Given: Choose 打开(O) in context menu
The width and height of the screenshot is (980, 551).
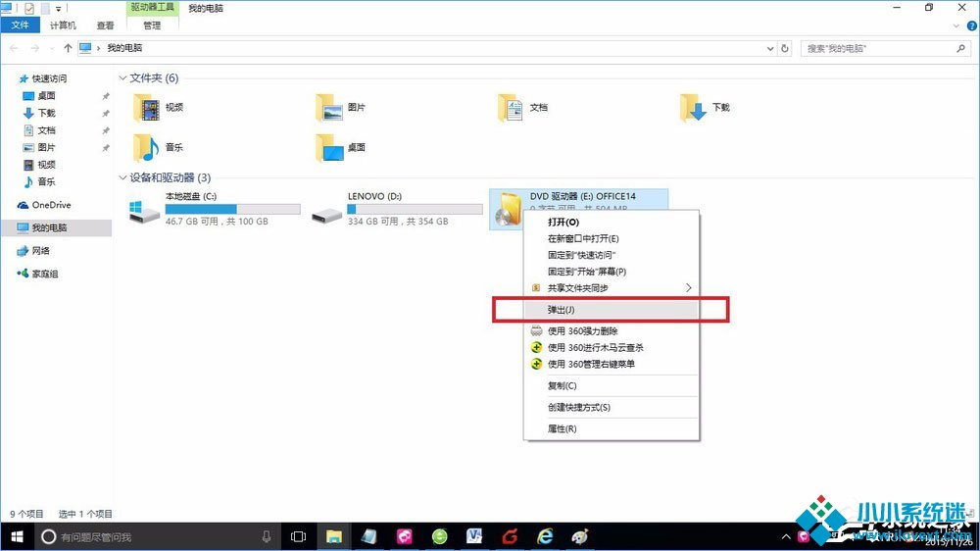Looking at the screenshot, I should tap(611, 222).
